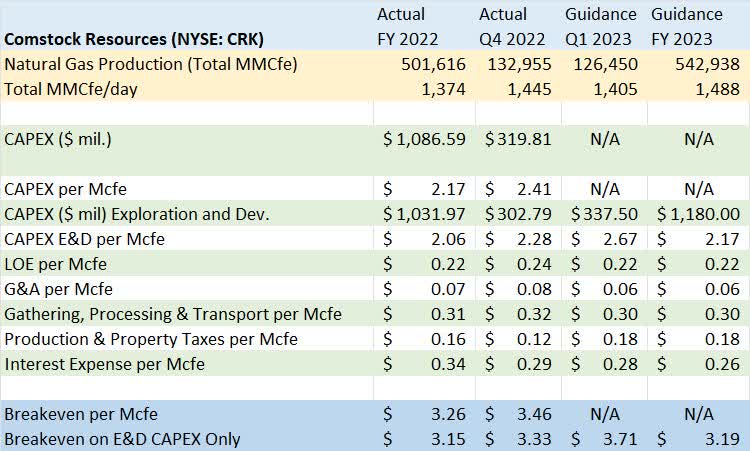The height and width of the screenshot is (451, 750).
Task: Click the "CAPEX ($ mil) Exploration and Dev." label
Action: 137,214
